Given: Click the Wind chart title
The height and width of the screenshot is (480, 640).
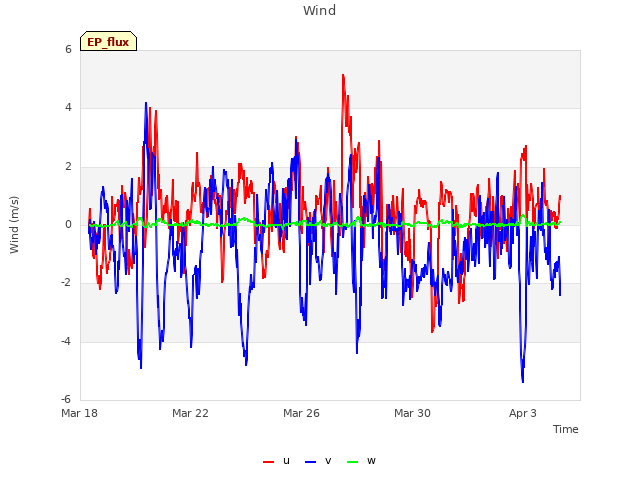Looking at the screenshot, I should (x=320, y=10).
